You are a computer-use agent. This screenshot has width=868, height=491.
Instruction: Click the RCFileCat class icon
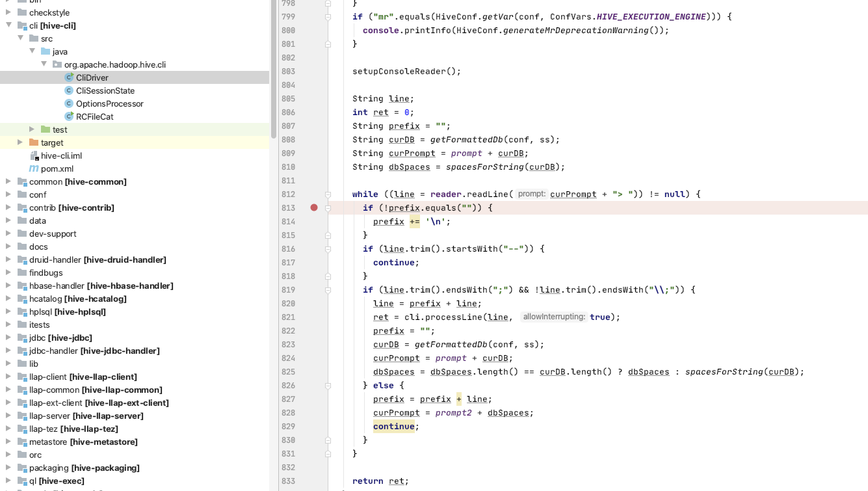(x=69, y=116)
